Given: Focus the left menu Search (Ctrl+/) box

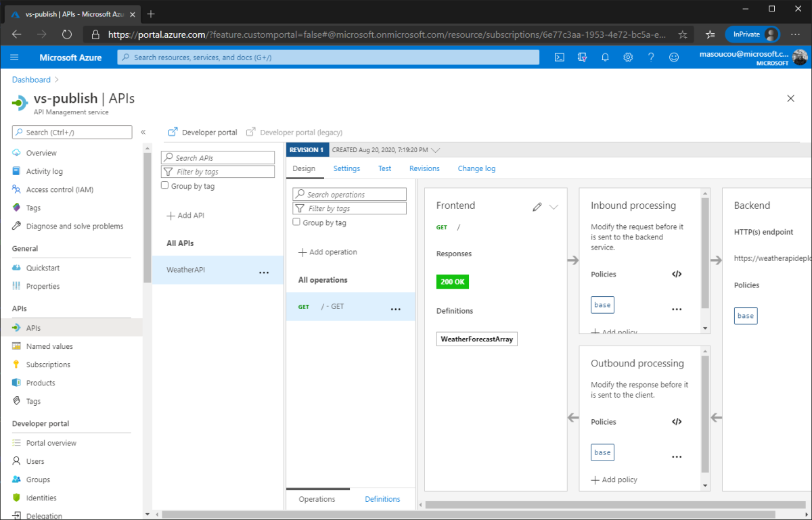Looking at the screenshot, I should pos(72,132).
